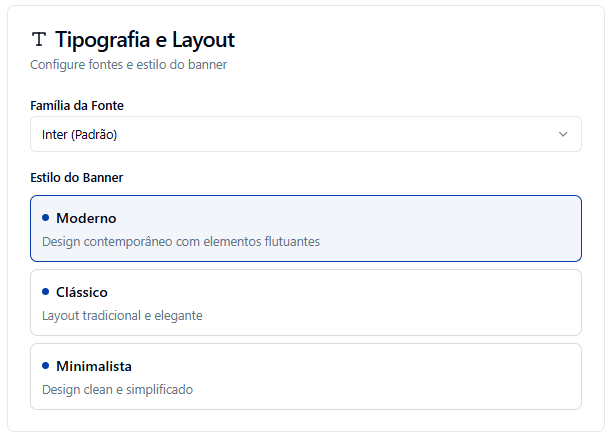Select the Moderno banner style
Image resolution: width=613 pixels, height=441 pixels.
pyautogui.click(x=305, y=228)
